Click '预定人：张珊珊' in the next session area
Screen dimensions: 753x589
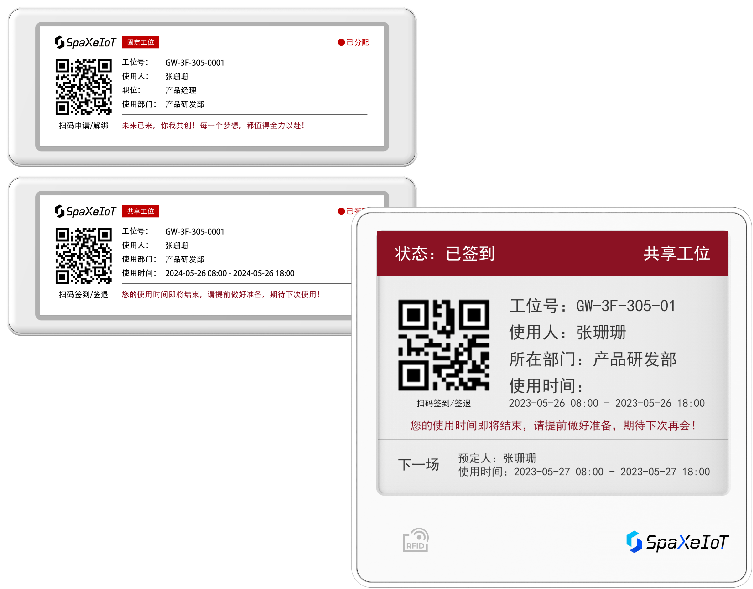(497, 458)
